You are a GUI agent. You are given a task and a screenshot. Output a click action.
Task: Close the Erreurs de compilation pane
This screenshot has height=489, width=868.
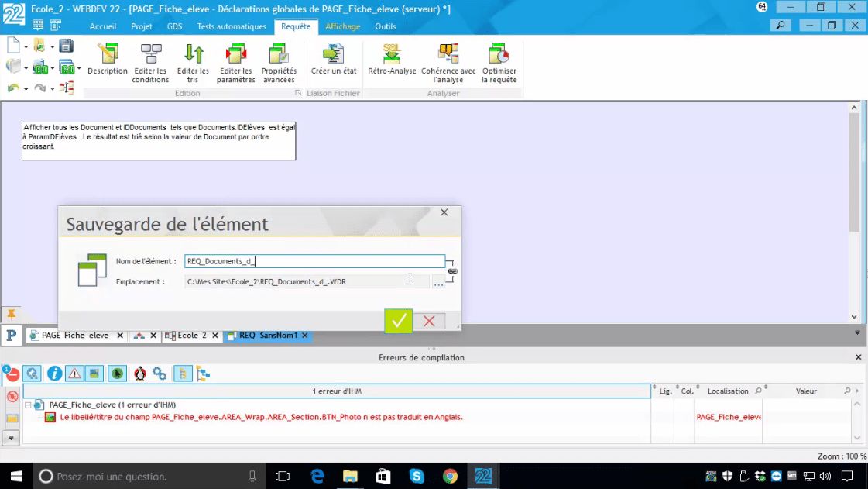pos(858,357)
